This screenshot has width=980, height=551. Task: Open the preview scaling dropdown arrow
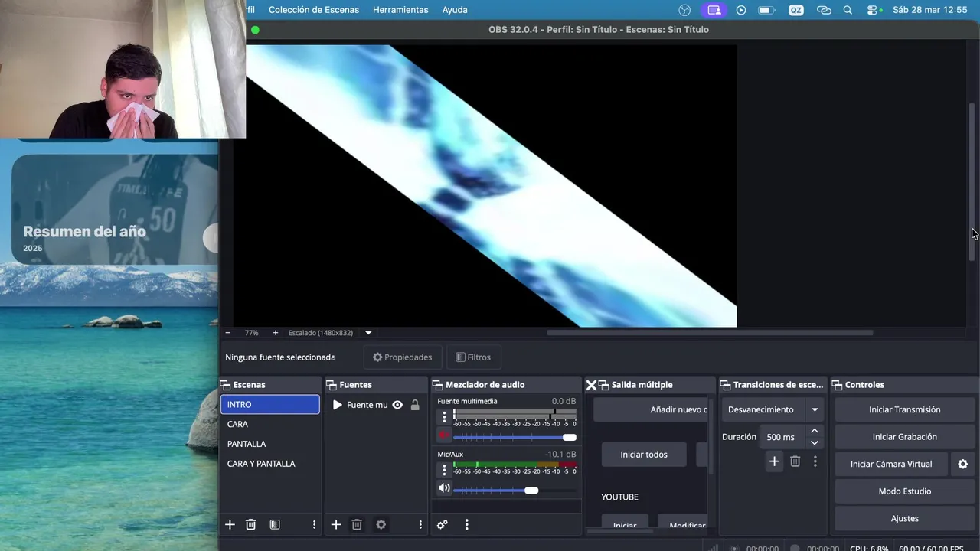368,333
